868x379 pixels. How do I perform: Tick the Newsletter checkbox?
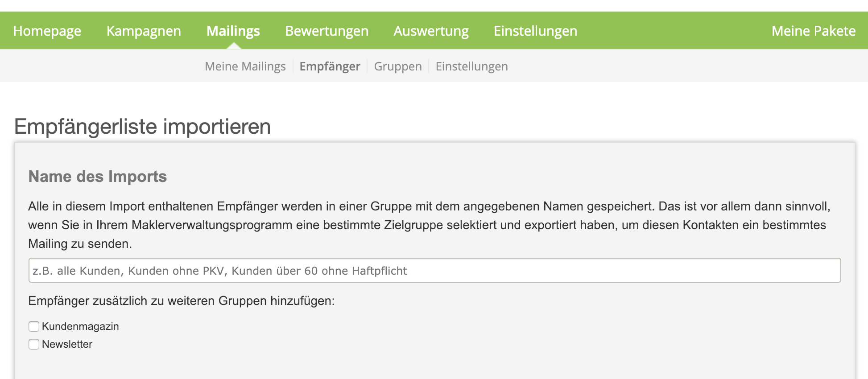(34, 344)
